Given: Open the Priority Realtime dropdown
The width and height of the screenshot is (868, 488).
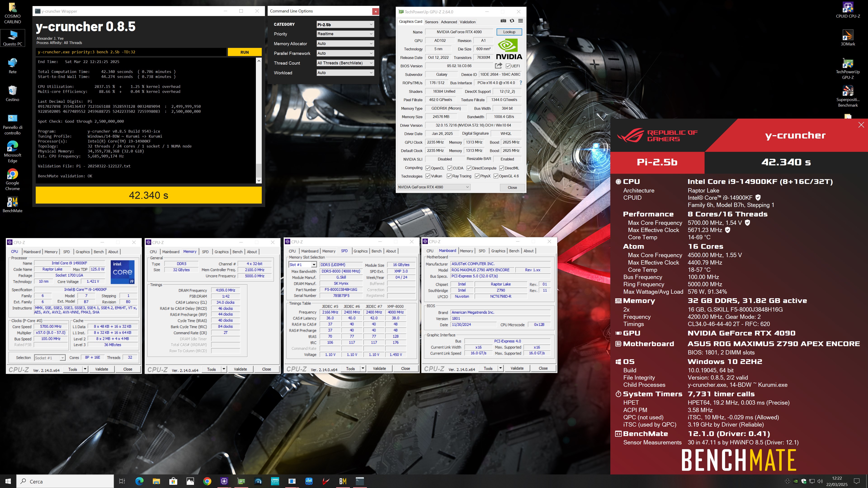Looking at the screenshot, I should [345, 34].
